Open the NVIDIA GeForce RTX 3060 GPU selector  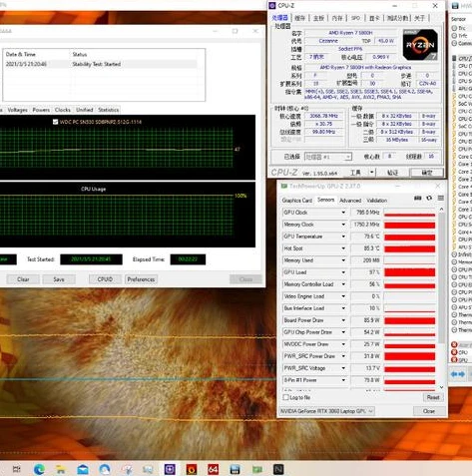pyautogui.click(x=326, y=411)
